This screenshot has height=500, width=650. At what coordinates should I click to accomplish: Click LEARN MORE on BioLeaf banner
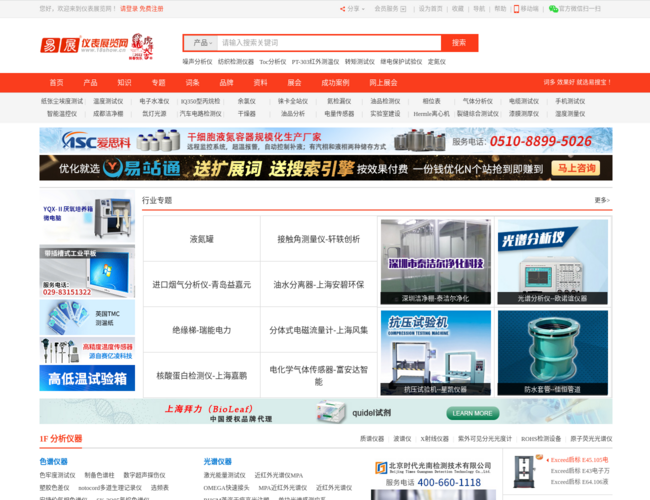tap(473, 413)
